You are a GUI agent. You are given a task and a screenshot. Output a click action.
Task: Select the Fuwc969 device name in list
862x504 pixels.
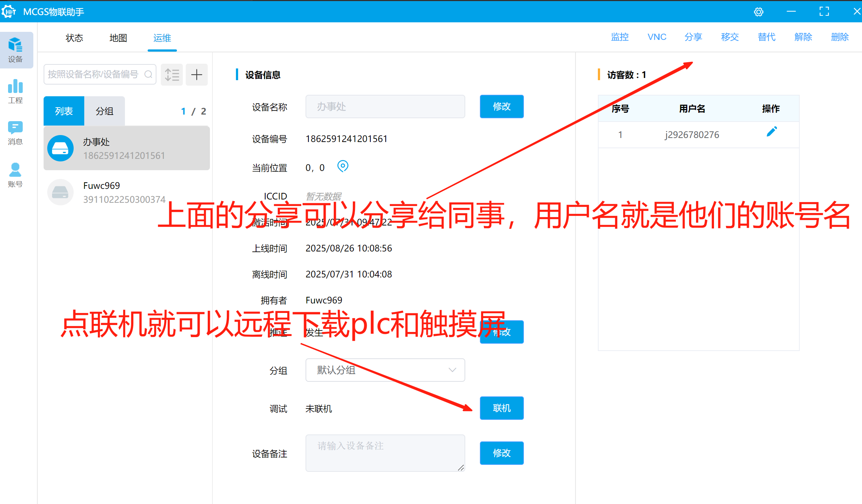(x=101, y=186)
